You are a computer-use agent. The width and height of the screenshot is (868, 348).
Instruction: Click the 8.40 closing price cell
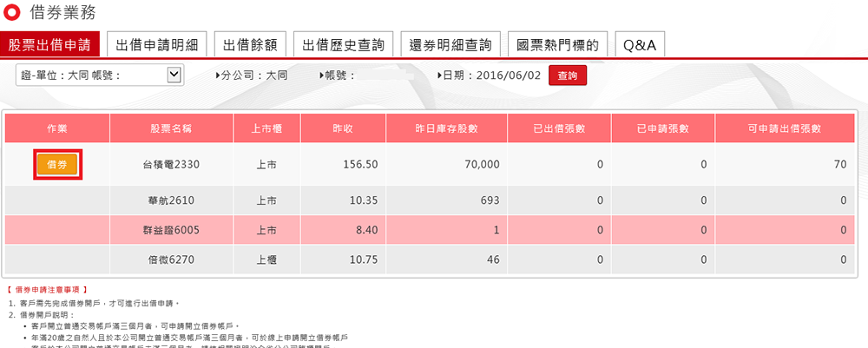[343, 230]
